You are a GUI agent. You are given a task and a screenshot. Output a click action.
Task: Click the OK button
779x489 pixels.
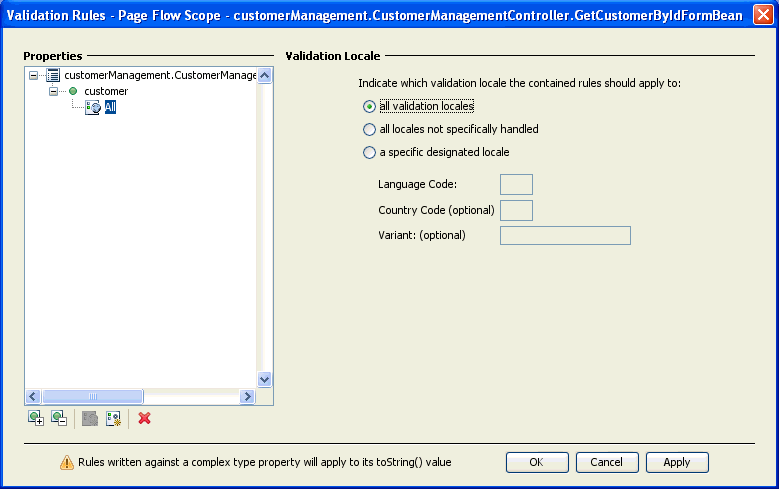click(x=537, y=462)
